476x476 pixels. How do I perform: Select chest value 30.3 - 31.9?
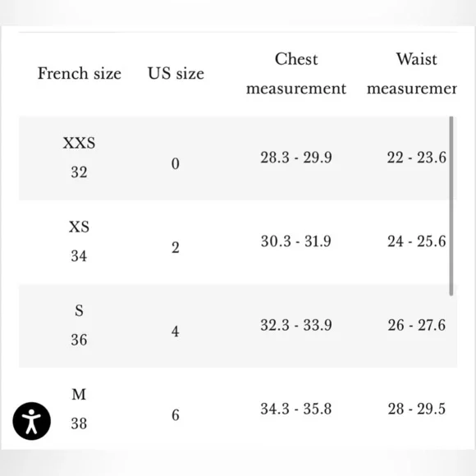coord(296,241)
